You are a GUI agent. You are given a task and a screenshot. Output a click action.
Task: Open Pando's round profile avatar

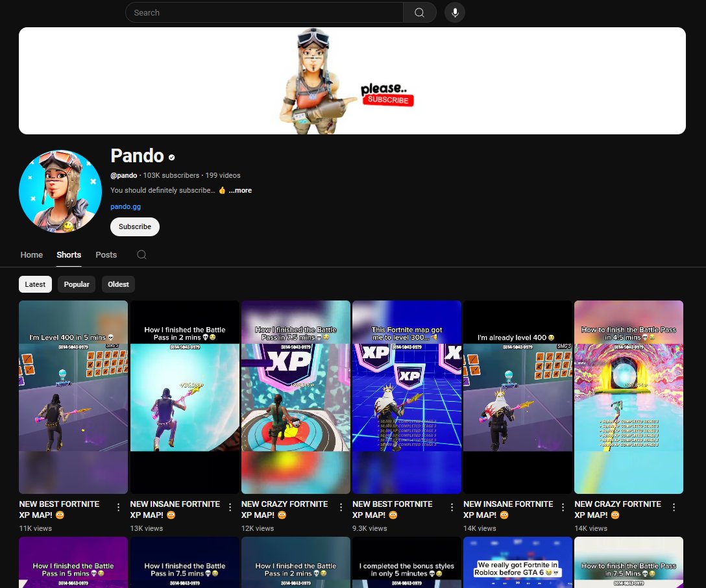(x=60, y=191)
